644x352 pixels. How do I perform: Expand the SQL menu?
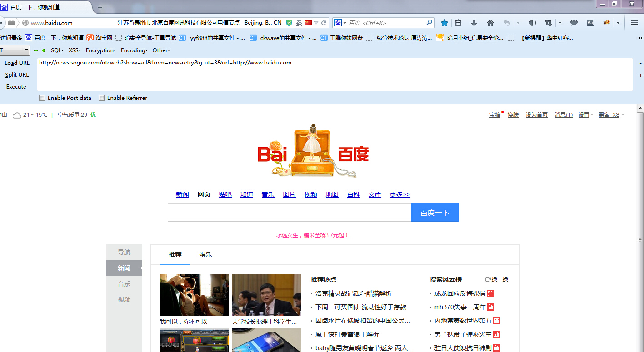pos(57,50)
